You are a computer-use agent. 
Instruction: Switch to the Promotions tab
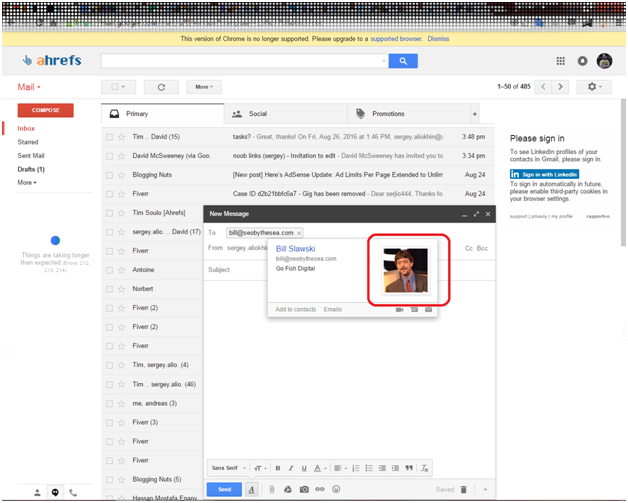click(x=409, y=114)
